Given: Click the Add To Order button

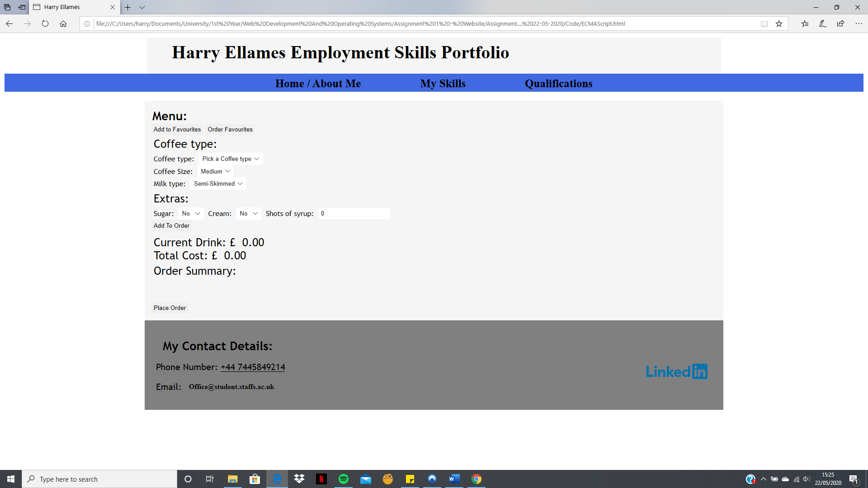Looking at the screenshot, I should coord(171,225).
